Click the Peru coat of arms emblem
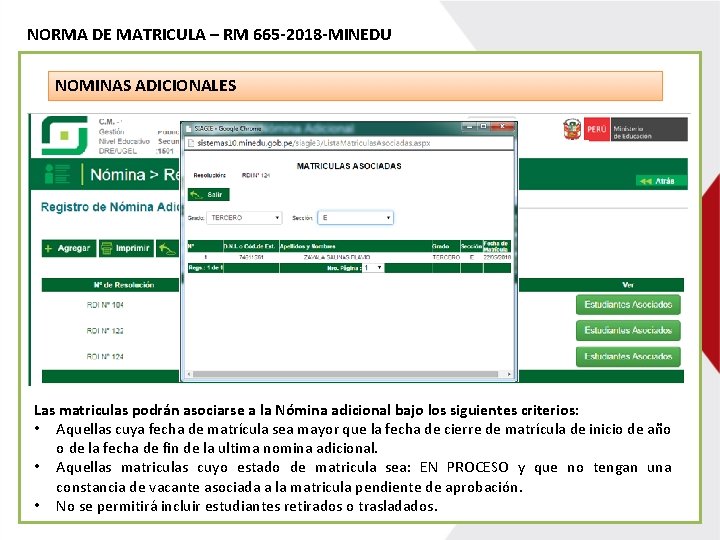 click(572, 129)
